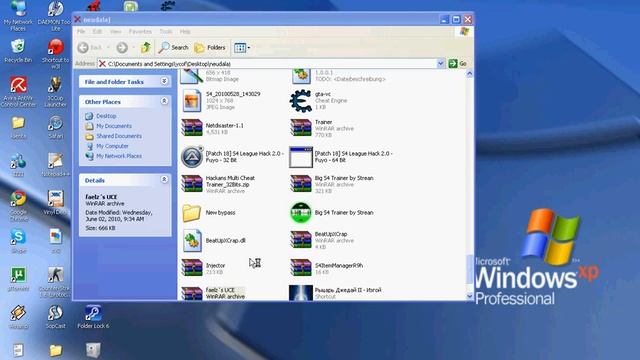Toggle the Folders pane

click(210, 48)
